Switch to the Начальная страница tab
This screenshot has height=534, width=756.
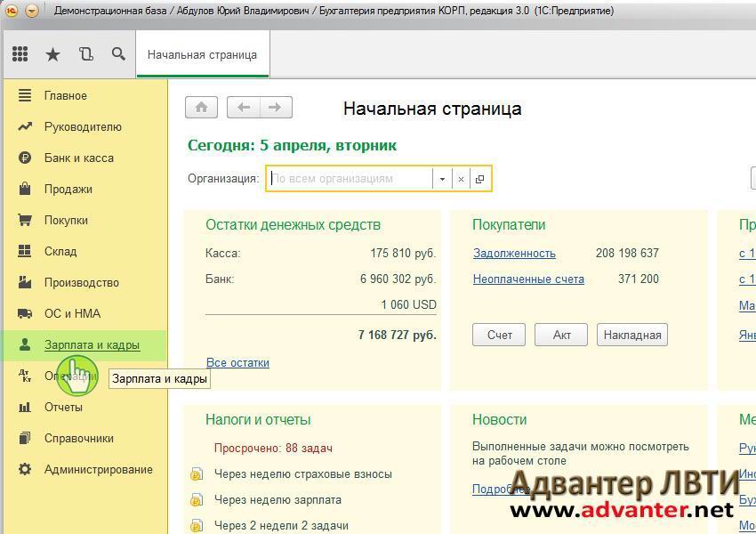click(x=203, y=54)
